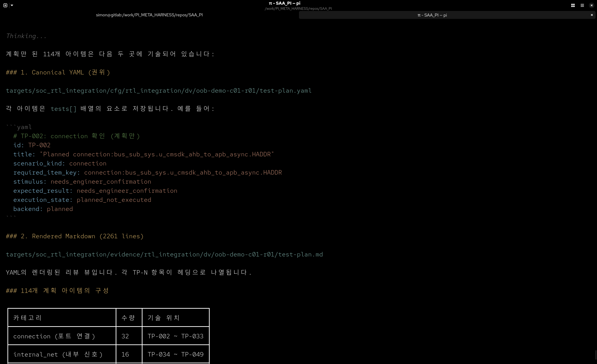Click the 'TP-034 ~ TP-049' table cell

[176, 354]
